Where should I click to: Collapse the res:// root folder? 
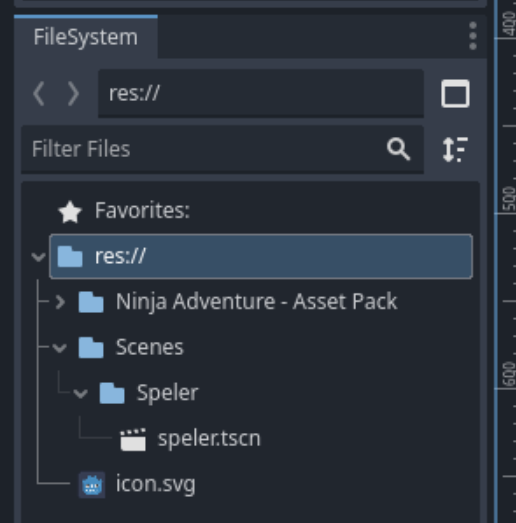point(39,257)
